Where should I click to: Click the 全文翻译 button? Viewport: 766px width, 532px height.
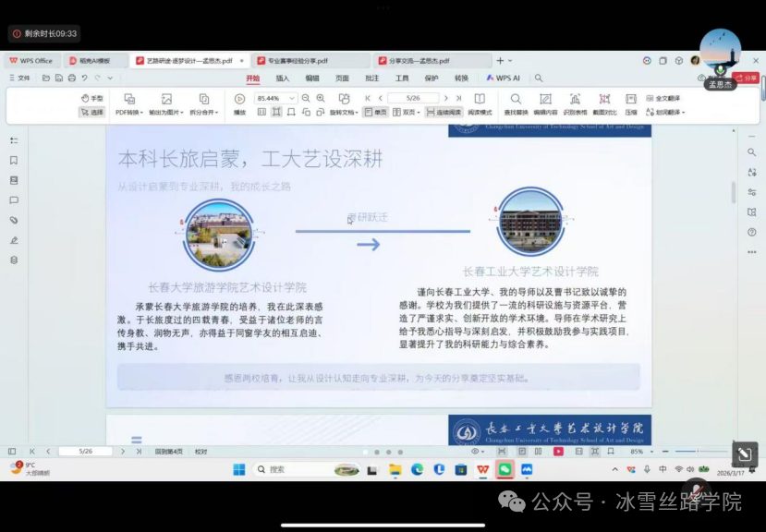click(663, 98)
